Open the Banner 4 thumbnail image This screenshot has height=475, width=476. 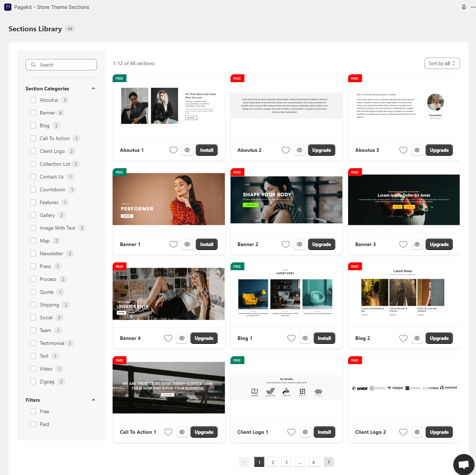[169, 294]
